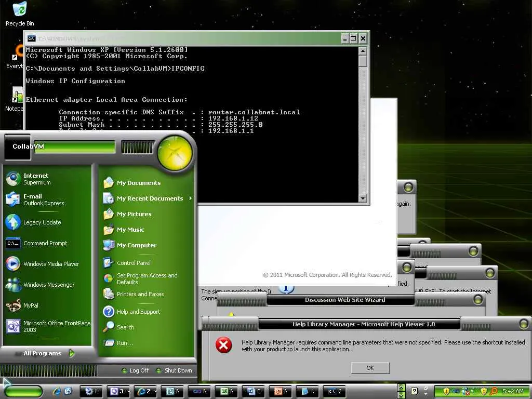
Task: Click the help question-mark icon on taskbar
Action: [414, 391]
